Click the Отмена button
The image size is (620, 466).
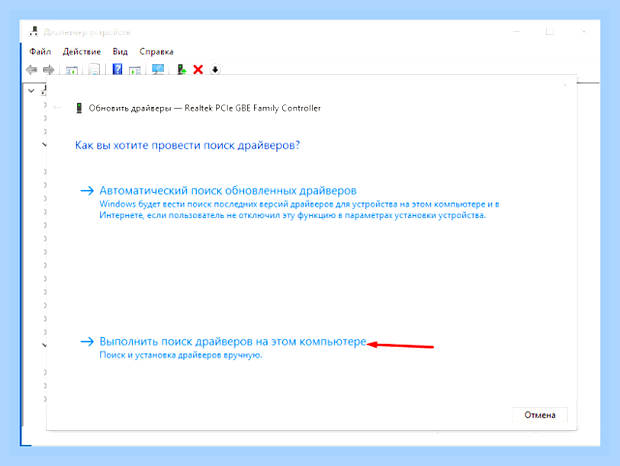coord(540,415)
